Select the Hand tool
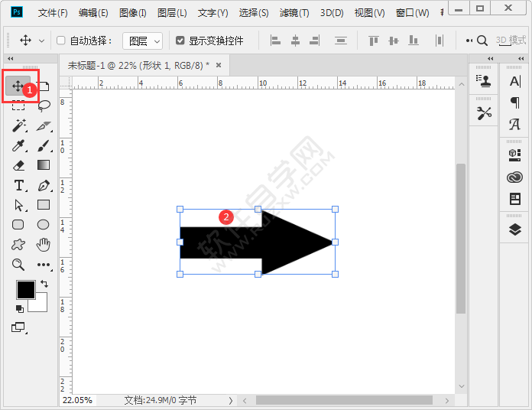The image size is (532, 410). click(x=43, y=244)
